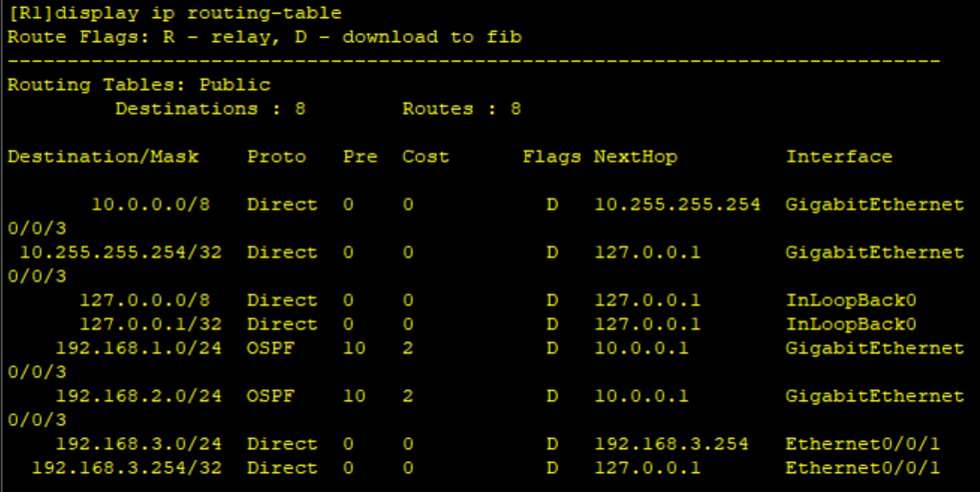Click the Destinations : 8 count

pyautogui.click(x=210, y=109)
